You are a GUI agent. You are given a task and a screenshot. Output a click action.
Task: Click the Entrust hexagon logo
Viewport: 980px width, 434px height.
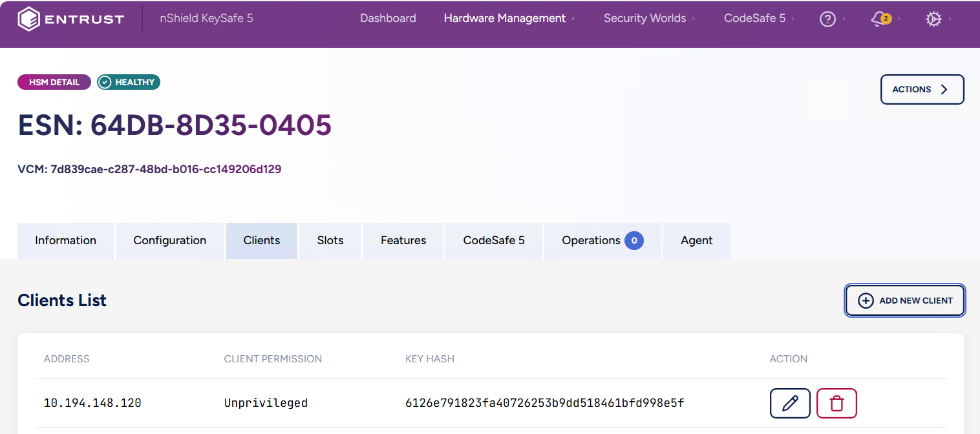[x=29, y=19]
